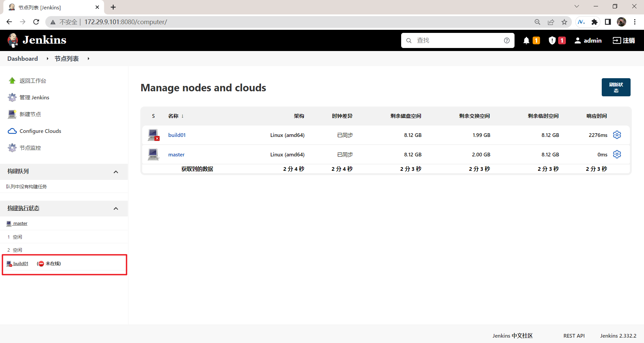Click the browser address bar URL
This screenshot has height=343, width=644.
(x=126, y=22)
